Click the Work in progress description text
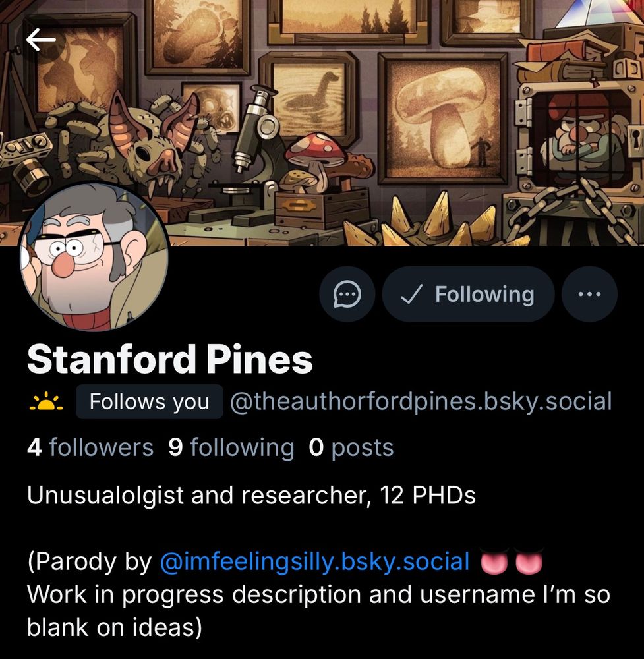 [x=318, y=611]
